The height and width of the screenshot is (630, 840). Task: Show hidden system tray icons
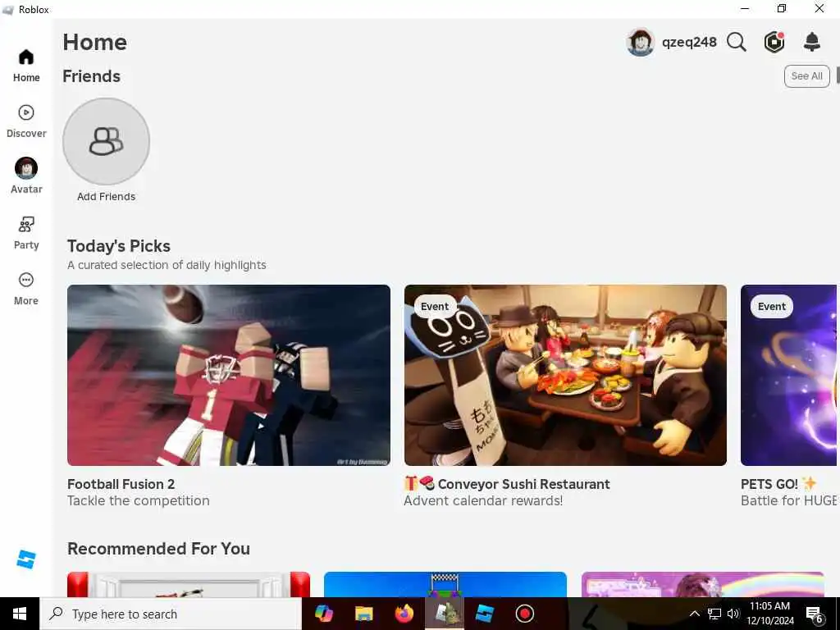click(694, 614)
